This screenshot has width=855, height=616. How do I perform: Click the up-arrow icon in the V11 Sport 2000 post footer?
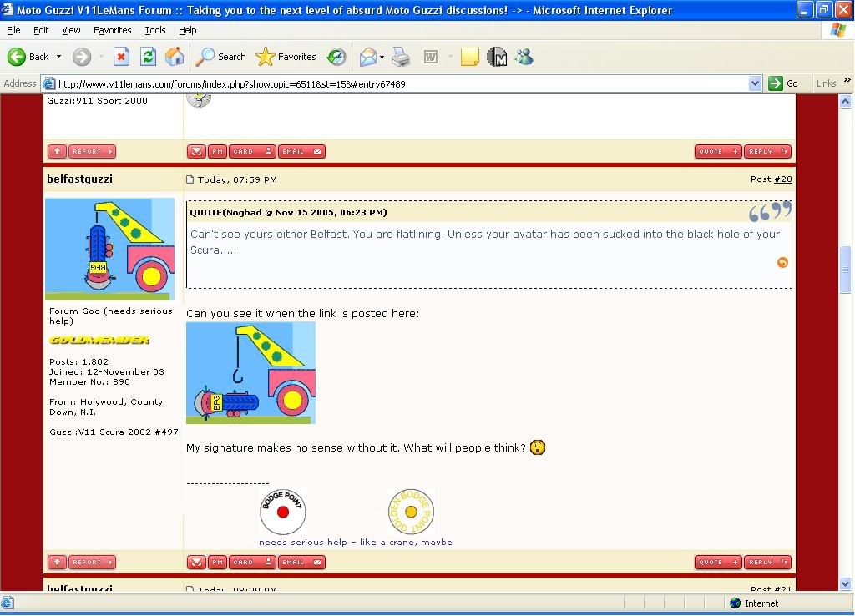[x=57, y=152]
